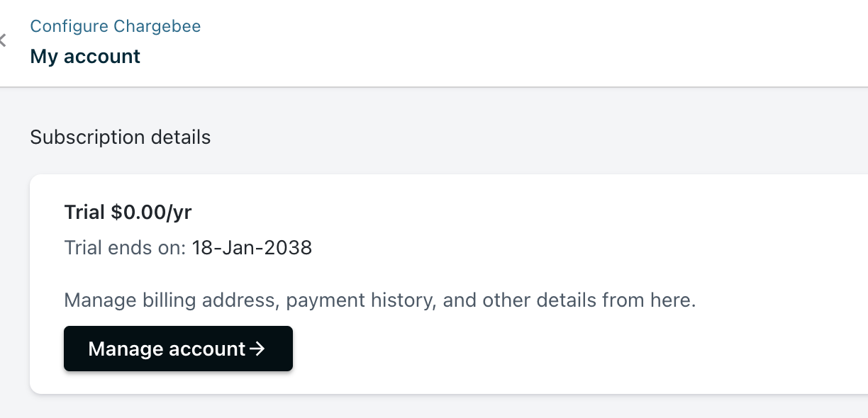868x418 pixels.
Task: Click the back chevron icon
Action: [x=3, y=41]
